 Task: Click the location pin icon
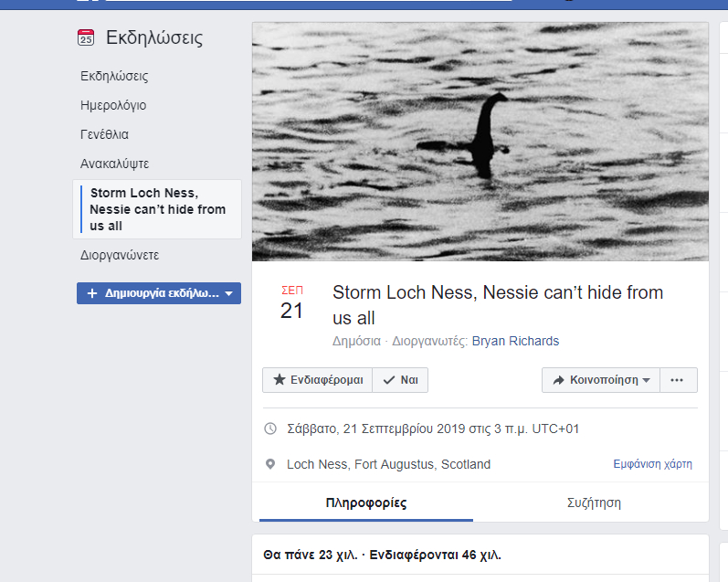point(270,464)
